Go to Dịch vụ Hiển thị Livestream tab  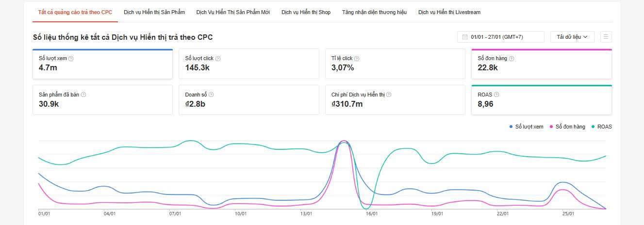449,12
